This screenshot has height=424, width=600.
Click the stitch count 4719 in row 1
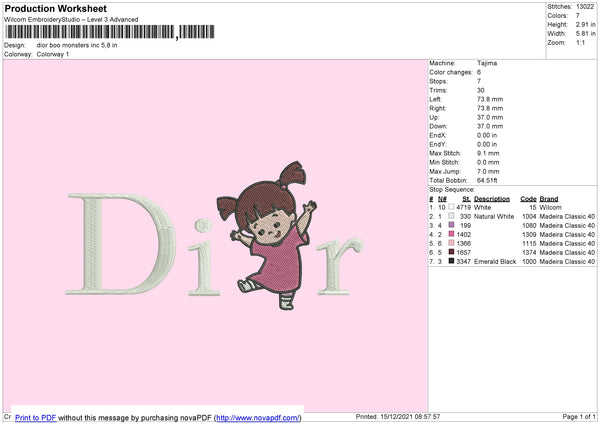pyautogui.click(x=463, y=207)
